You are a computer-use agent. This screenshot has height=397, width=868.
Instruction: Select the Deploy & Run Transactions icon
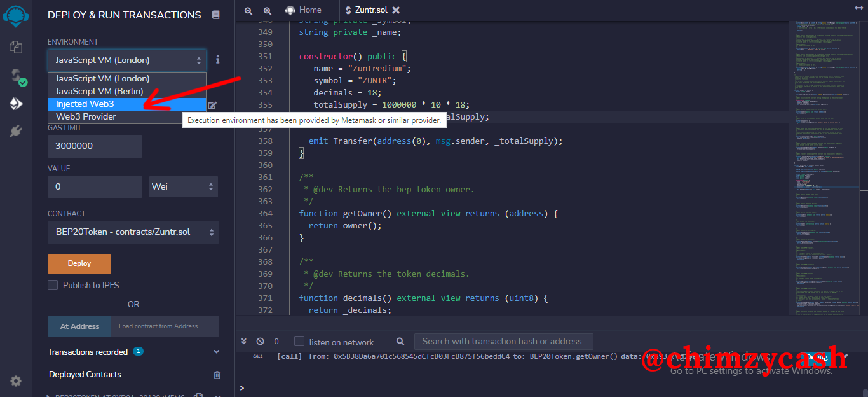[16, 104]
